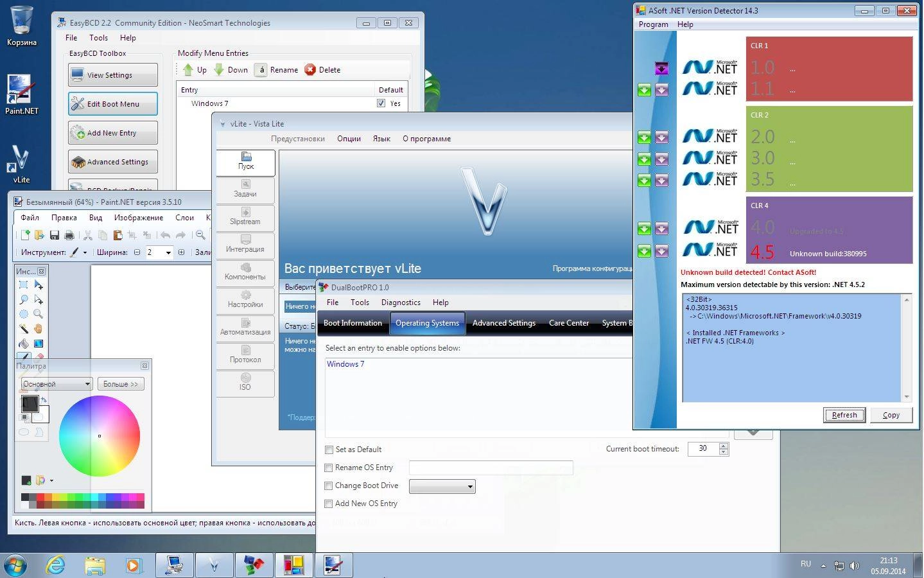Click the Up arrow in EasyBCD menu entries

(x=188, y=69)
